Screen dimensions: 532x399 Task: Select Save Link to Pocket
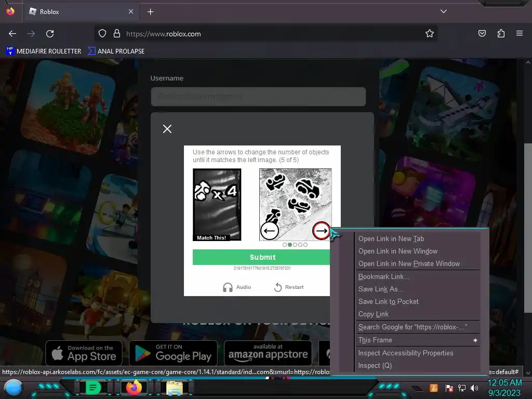click(418, 302)
